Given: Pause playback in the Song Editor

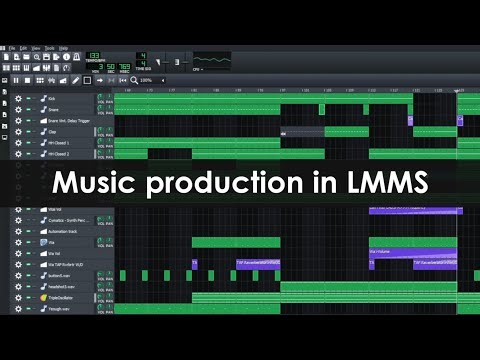Looking at the screenshot, I should (16, 80).
